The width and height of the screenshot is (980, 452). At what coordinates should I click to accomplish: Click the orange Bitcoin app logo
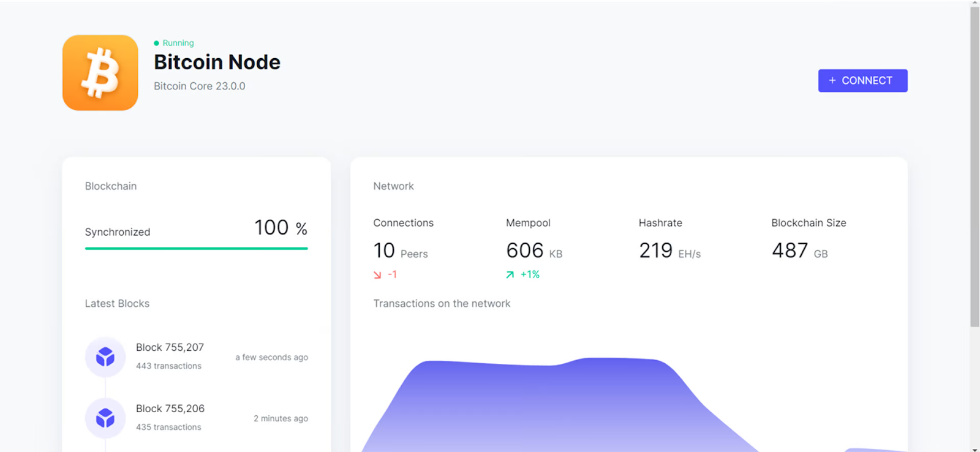pyautogui.click(x=100, y=72)
